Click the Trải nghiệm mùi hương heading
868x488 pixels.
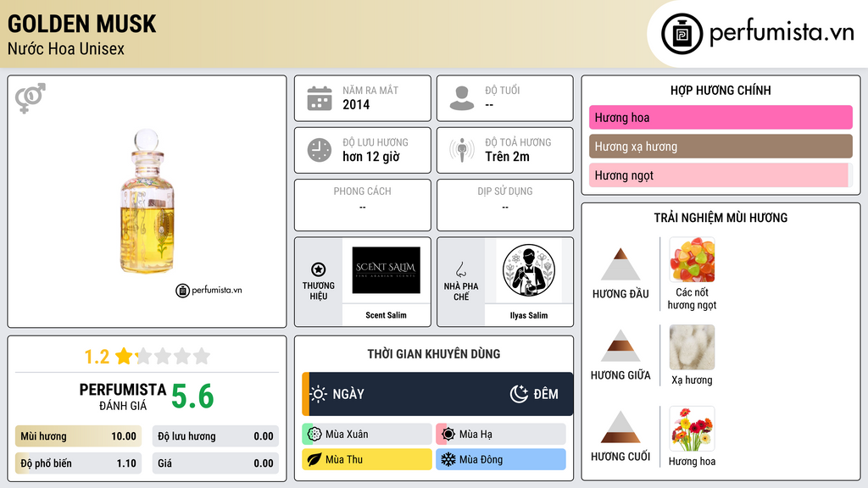[x=721, y=218]
